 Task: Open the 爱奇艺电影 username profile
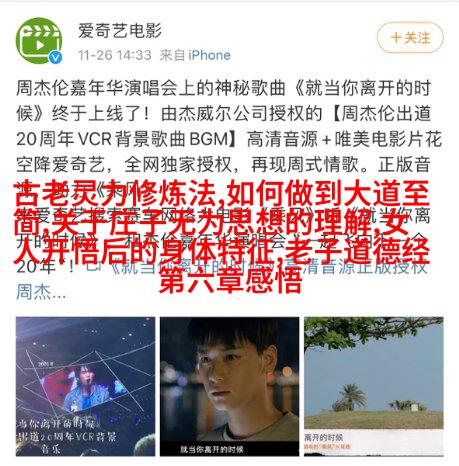[x=120, y=31]
